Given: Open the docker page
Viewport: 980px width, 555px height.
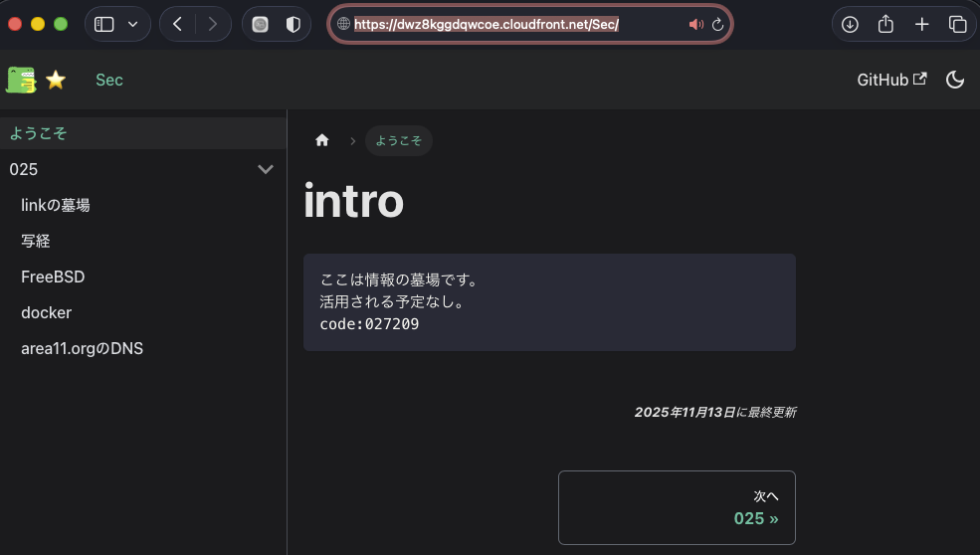Looking at the screenshot, I should pos(46,312).
